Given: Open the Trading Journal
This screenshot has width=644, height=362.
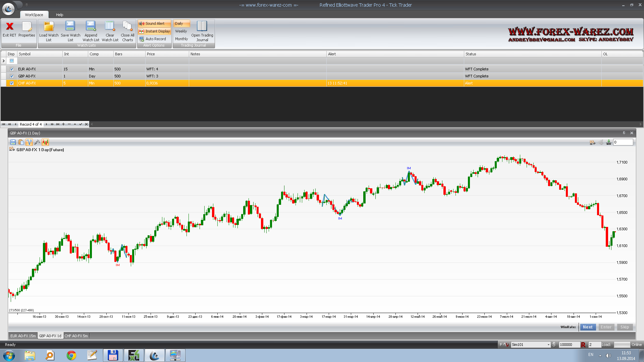Looking at the screenshot, I should pyautogui.click(x=202, y=30).
